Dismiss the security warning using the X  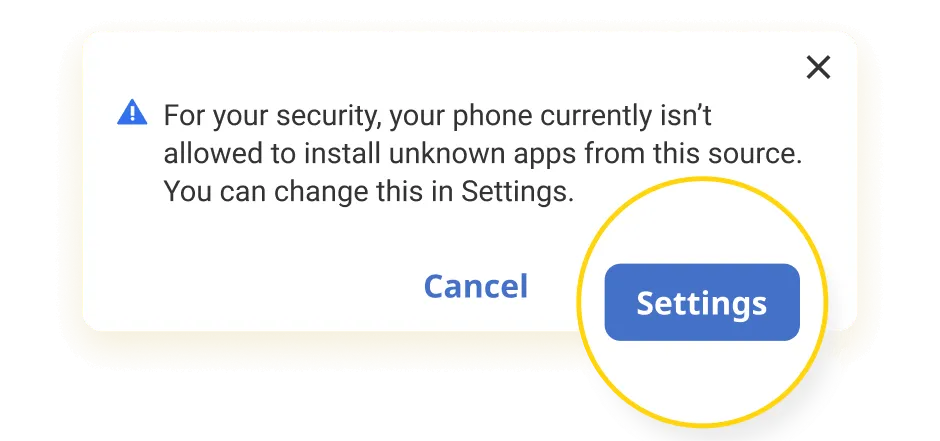click(x=818, y=67)
